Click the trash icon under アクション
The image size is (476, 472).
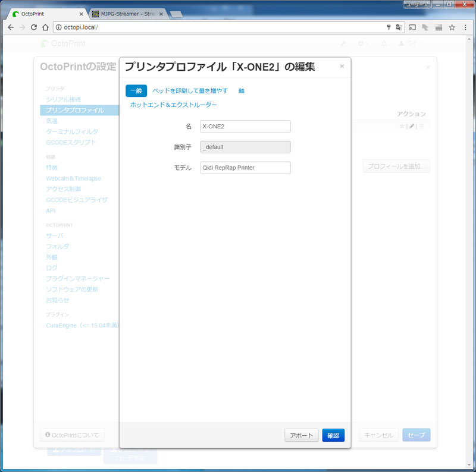pos(421,126)
